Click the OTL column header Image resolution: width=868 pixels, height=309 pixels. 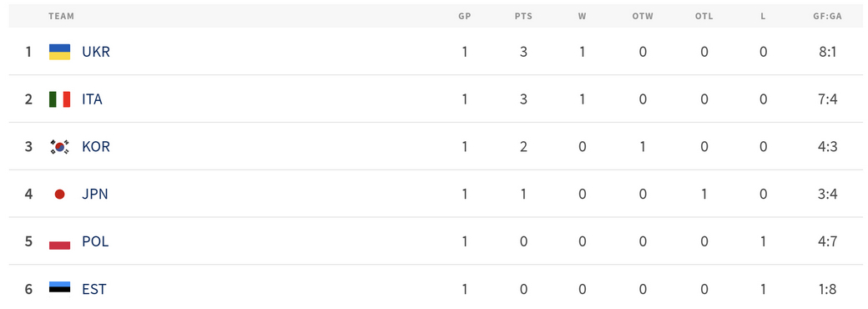pyautogui.click(x=704, y=16)
